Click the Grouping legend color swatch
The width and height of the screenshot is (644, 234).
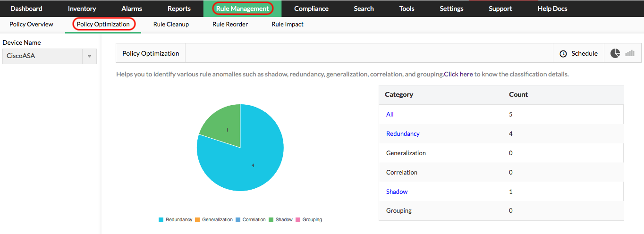298,220
